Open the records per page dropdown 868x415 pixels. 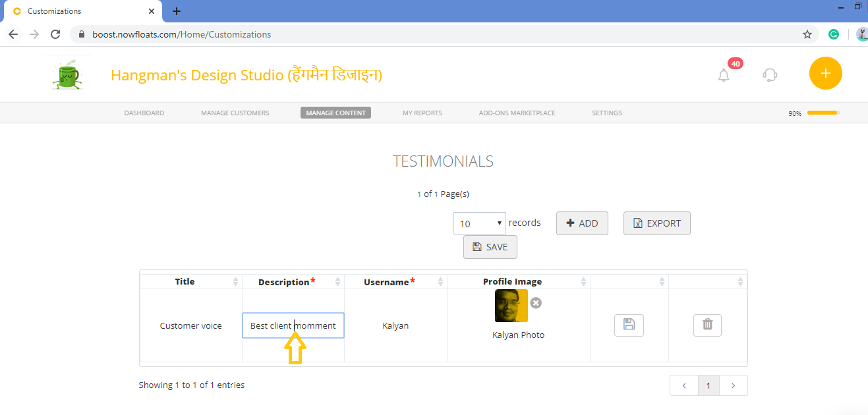[x=480, y=223]
